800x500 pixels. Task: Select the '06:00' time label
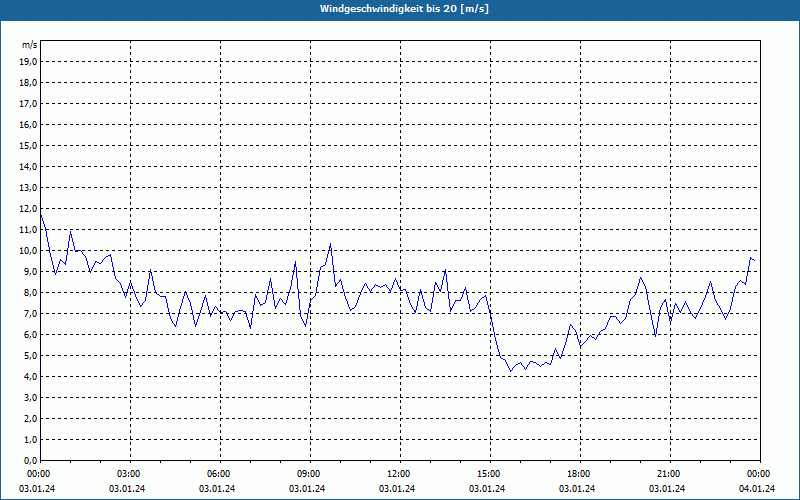coord(218,474)
